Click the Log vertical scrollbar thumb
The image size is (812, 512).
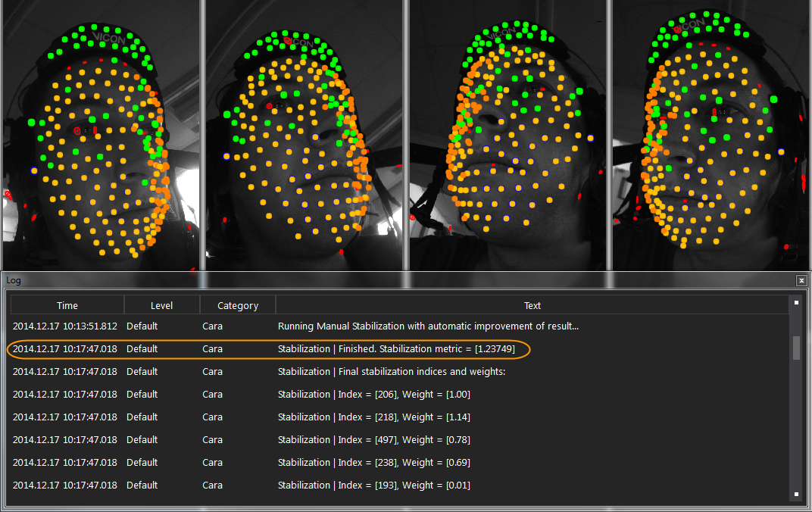796,348
